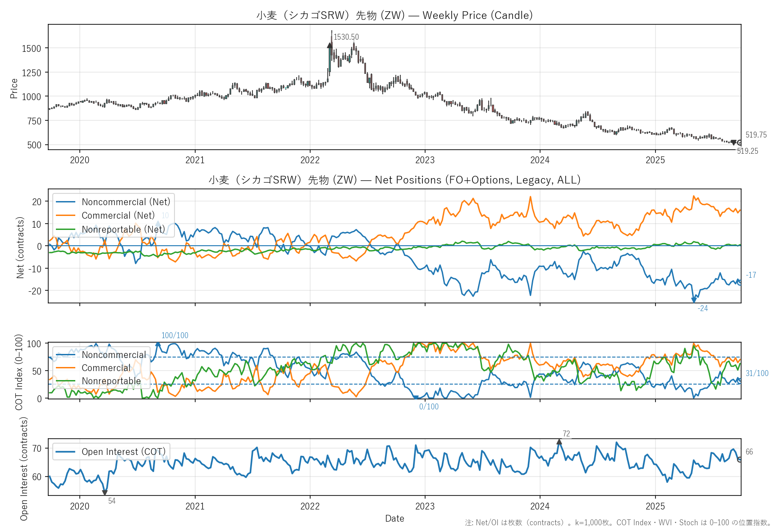Click the Date axis label

394,518
